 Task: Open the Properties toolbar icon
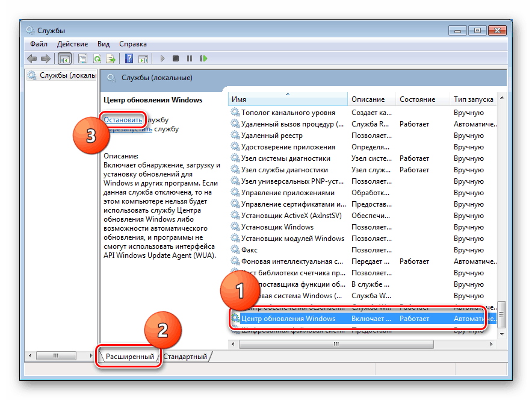tap(82, 59)
